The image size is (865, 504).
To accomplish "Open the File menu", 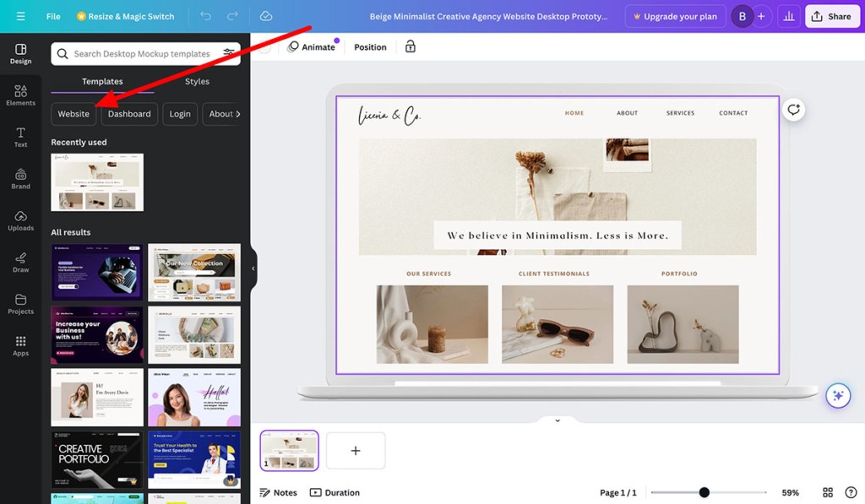I will click(52, 16).
